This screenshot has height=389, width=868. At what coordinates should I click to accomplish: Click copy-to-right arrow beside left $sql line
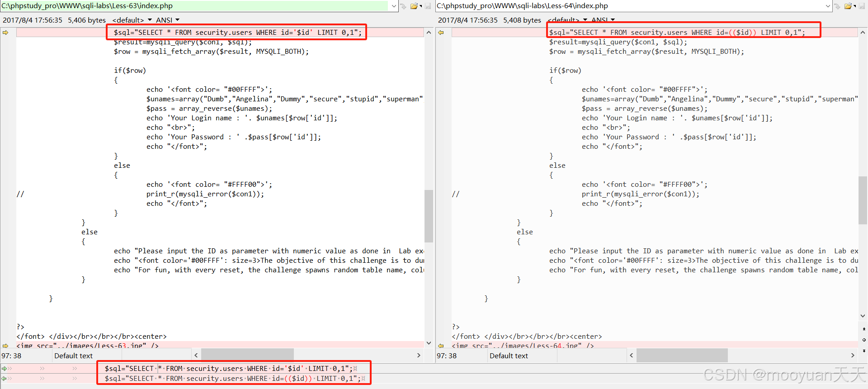pyautogui.click(x=5, y=33)
